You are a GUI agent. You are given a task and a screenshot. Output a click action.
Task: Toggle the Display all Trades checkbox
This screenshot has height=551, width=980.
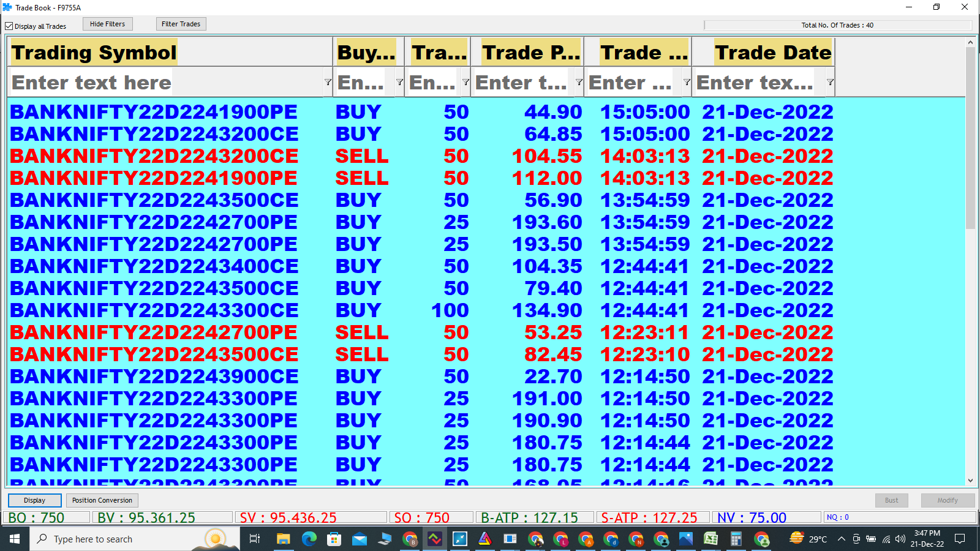(9, 26)
